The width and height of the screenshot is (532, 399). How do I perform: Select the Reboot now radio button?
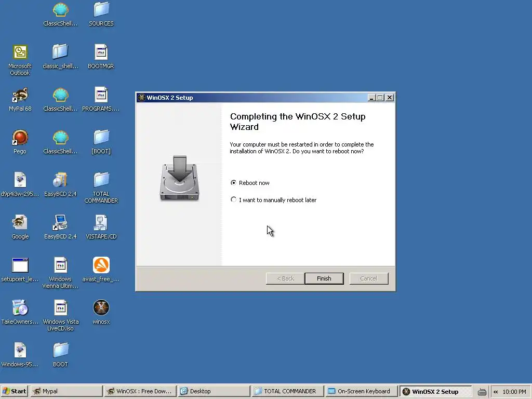pyautogui.click(x=233, y=182)
